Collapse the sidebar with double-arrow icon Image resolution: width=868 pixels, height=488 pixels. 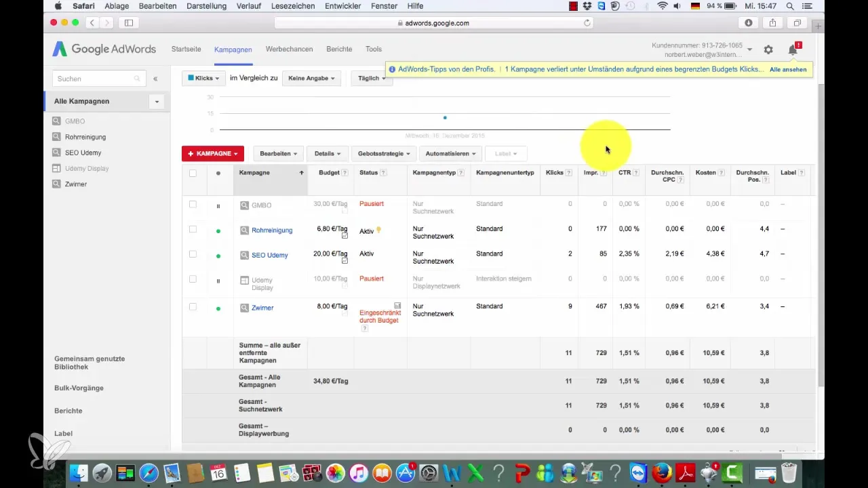click(155, 79)
